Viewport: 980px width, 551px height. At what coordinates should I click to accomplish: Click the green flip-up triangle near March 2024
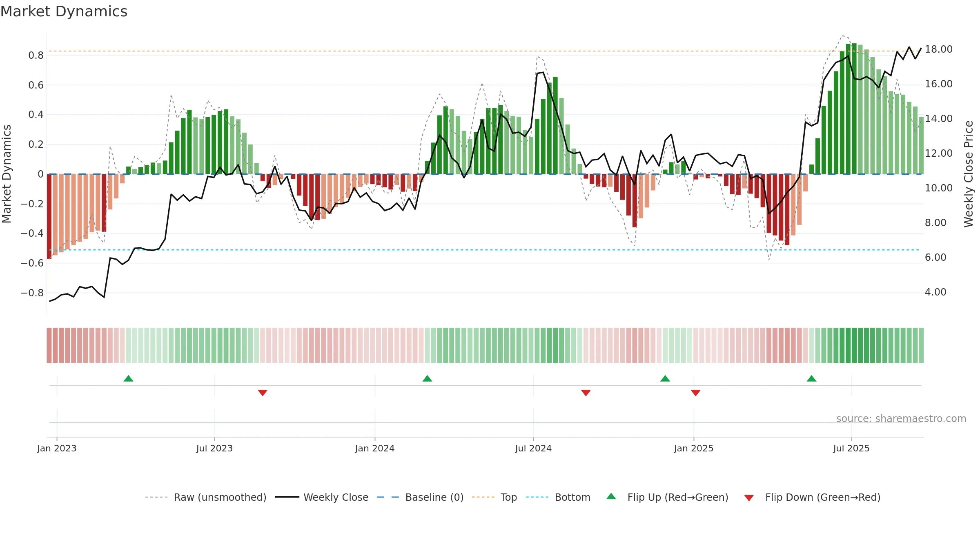coord(427,378)
